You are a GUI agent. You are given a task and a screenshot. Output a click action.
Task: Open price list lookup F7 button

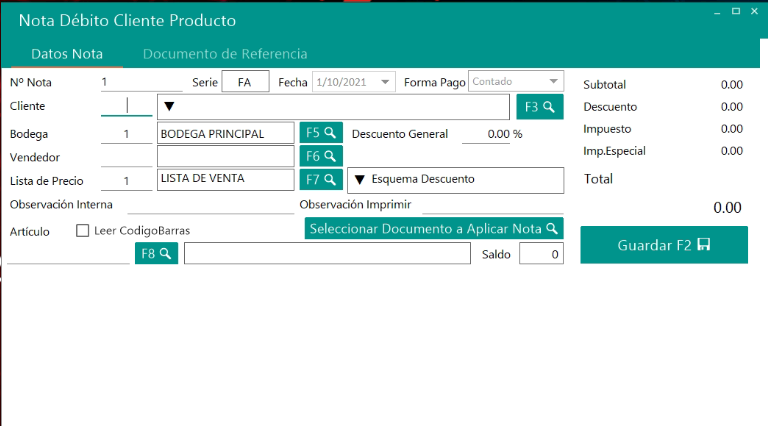321,180
